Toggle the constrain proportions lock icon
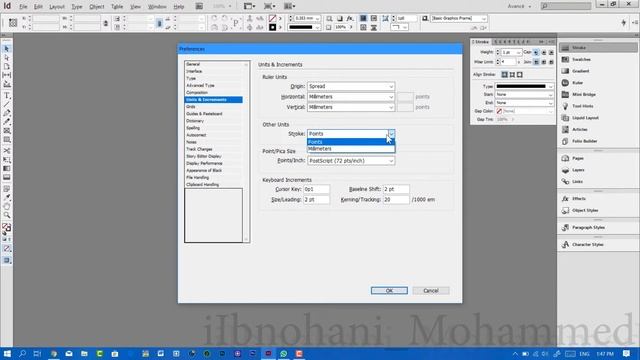Viewport: 640px width, 360px height. 106,23
